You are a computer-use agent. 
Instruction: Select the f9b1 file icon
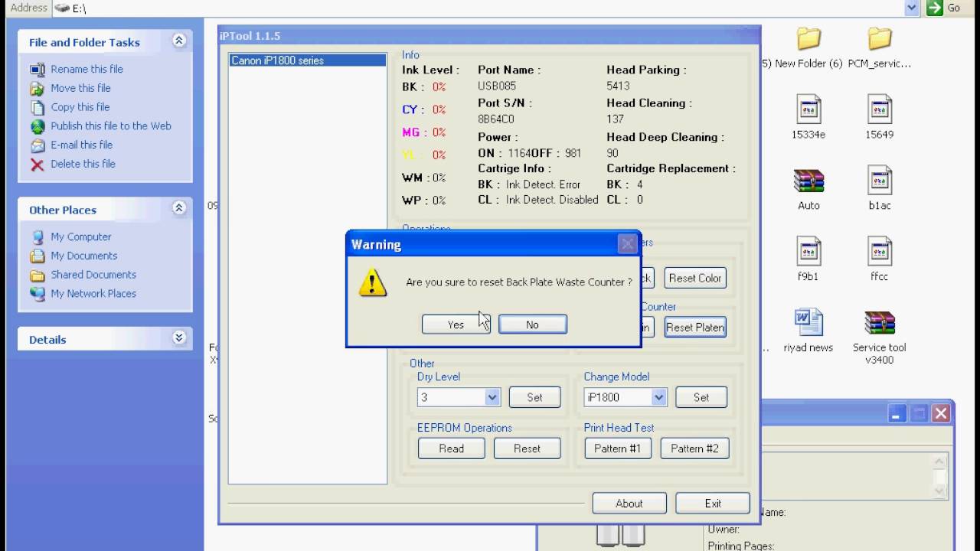(x=808, y=251)
